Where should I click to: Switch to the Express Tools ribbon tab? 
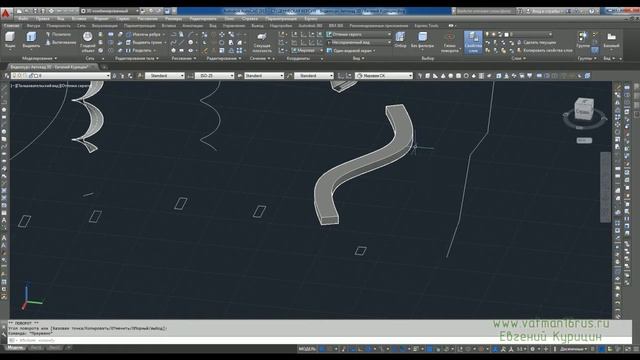427,26
